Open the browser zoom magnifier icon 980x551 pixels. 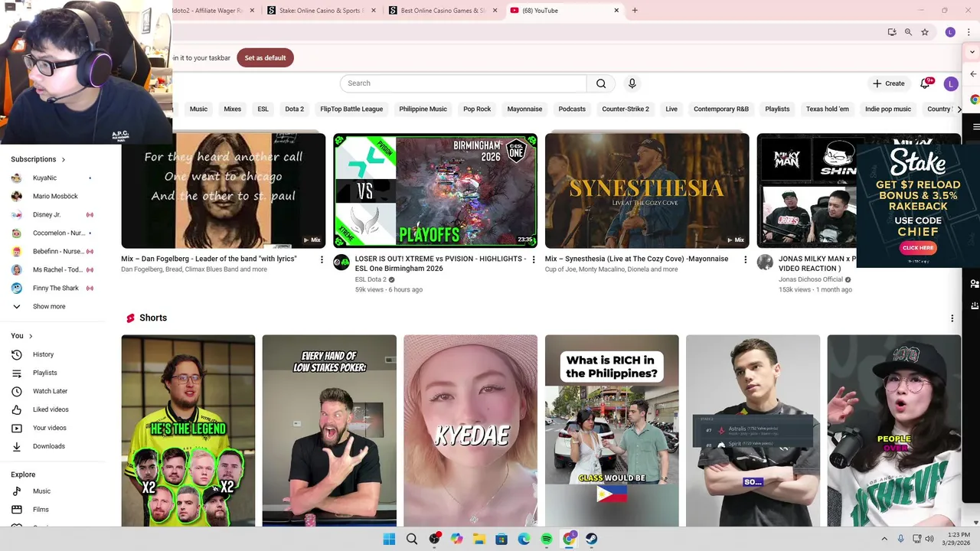908,32
